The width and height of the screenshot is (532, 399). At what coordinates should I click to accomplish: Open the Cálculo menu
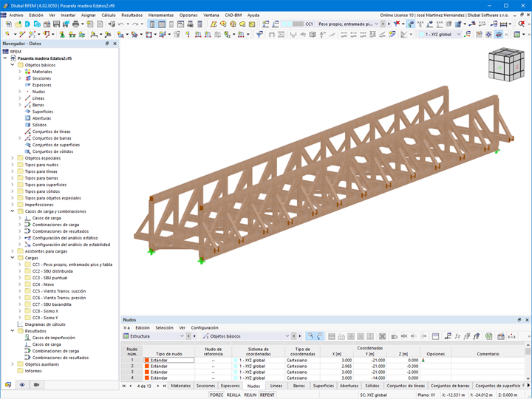(108, 16)
